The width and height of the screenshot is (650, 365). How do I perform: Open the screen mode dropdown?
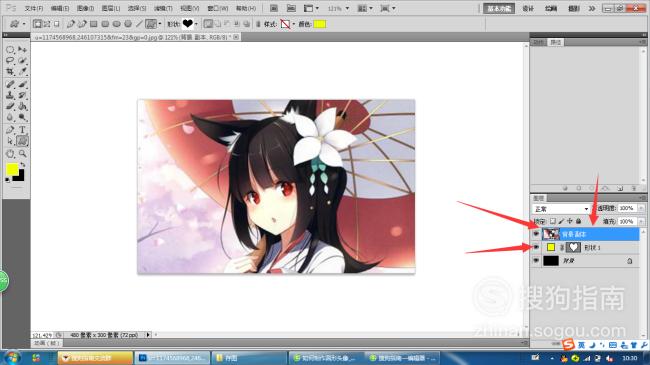click(388, 8)
